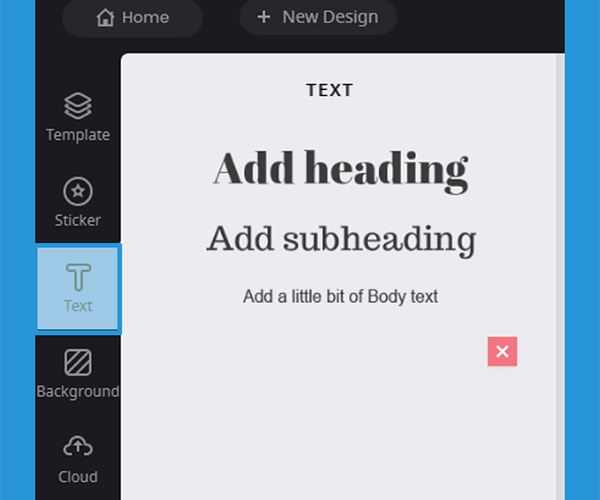
Task: Open the Sticker sidebar panel
Action: (x=78, y=202)
